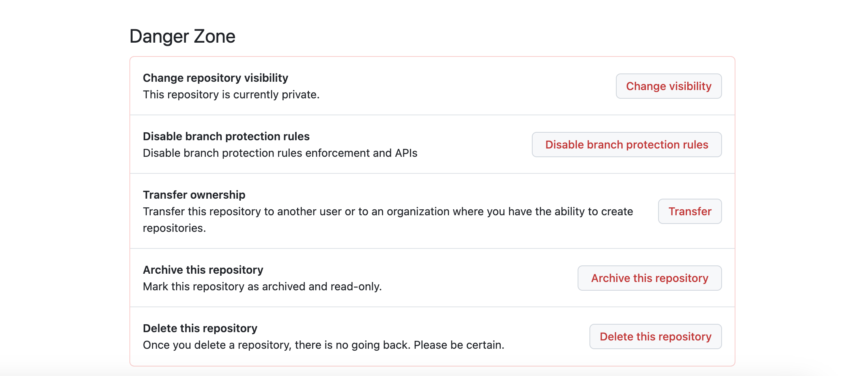Click the Change visibility button
Screen dimensions: 868x376
(x=668, y=86)
